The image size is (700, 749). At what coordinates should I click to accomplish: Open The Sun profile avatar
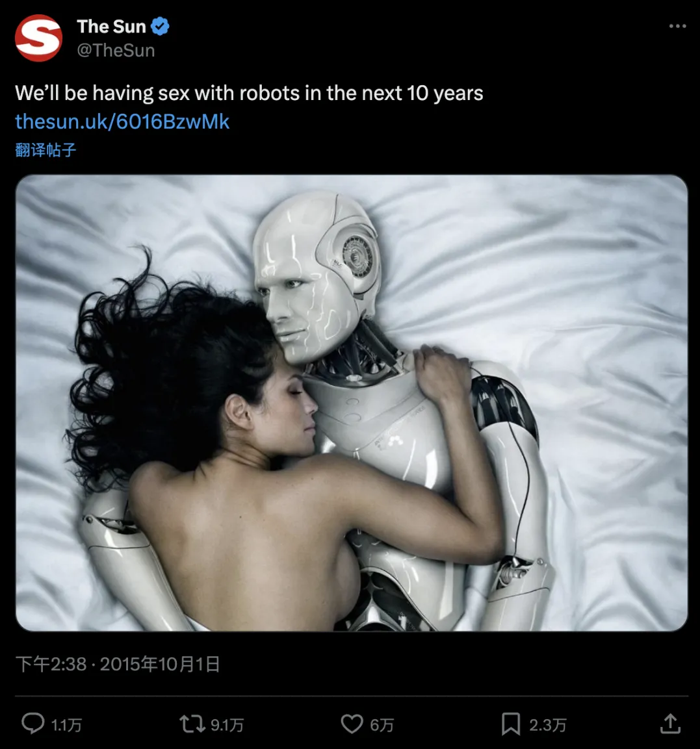[x=38, y=38]
